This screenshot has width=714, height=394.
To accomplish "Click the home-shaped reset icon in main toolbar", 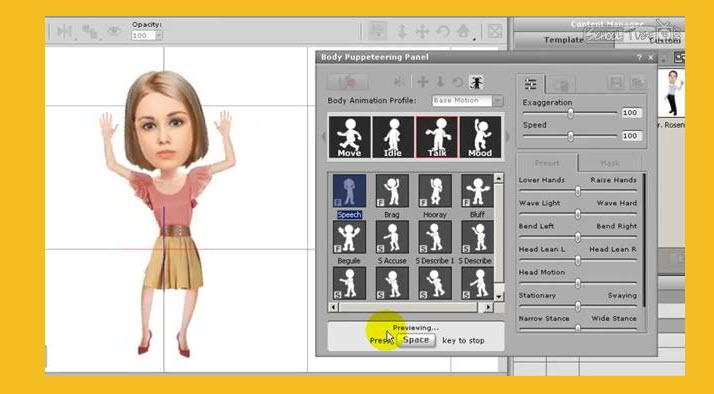I will (464, 31).
